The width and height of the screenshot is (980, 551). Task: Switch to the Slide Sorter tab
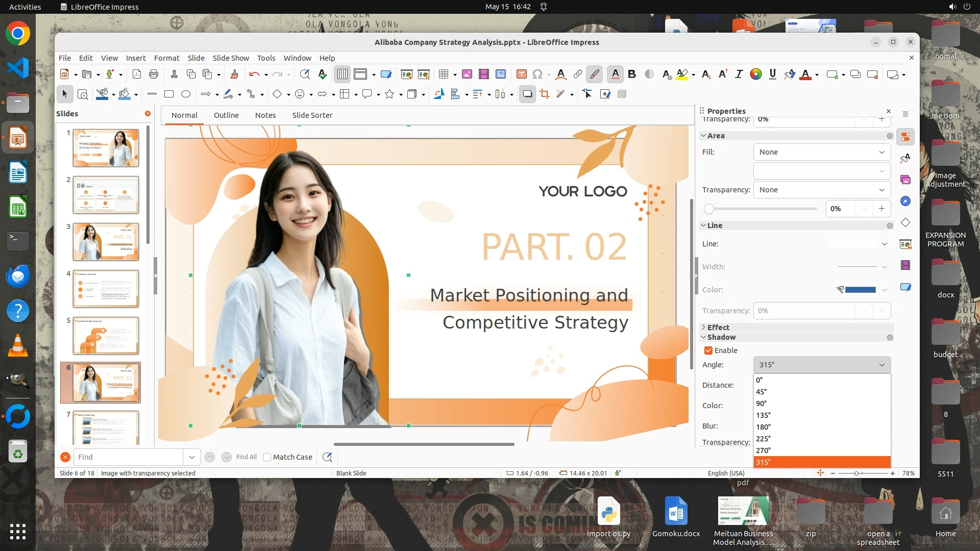[312, 115]
